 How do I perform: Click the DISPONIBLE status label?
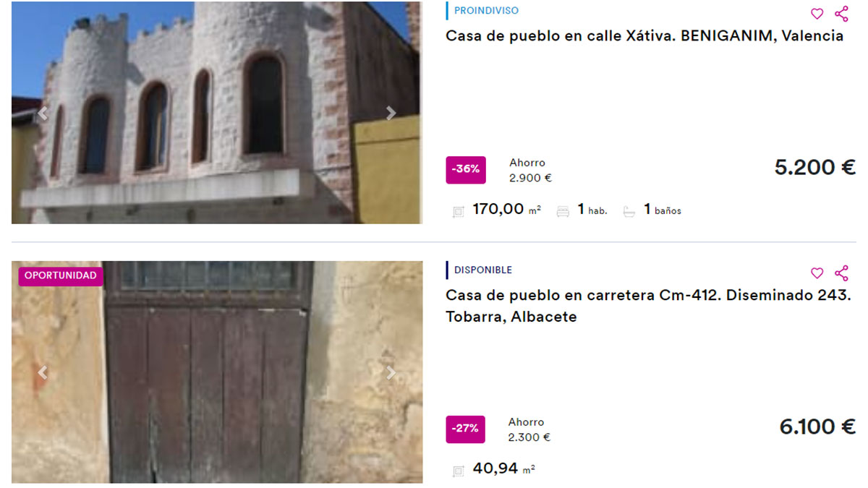pyautogui.click(x=483, y=270)
